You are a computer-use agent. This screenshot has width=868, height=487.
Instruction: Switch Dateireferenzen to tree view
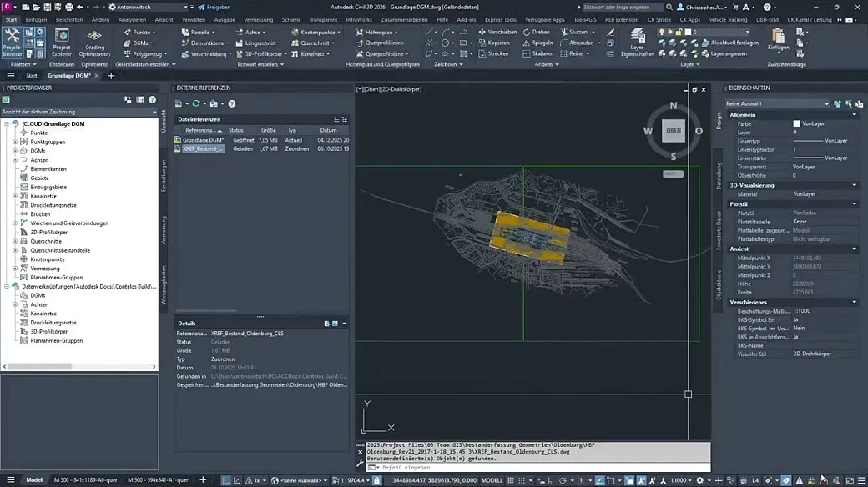pyautogui.click(x=345, y=119)
